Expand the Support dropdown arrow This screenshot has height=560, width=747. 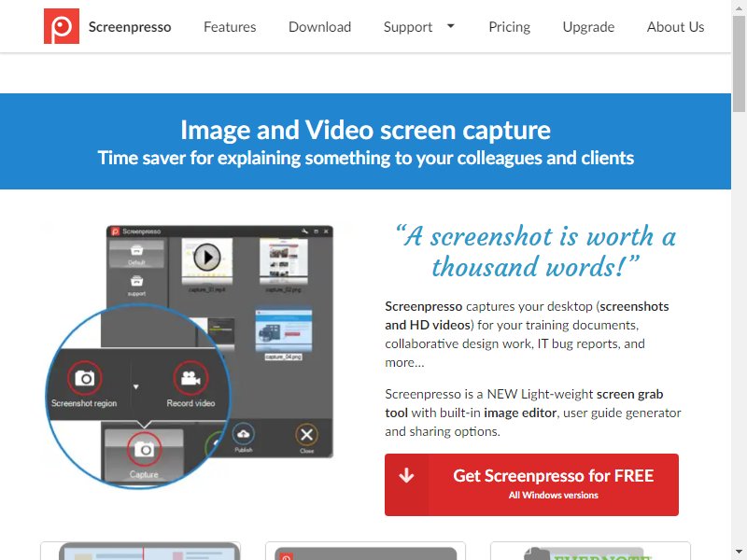450,26
